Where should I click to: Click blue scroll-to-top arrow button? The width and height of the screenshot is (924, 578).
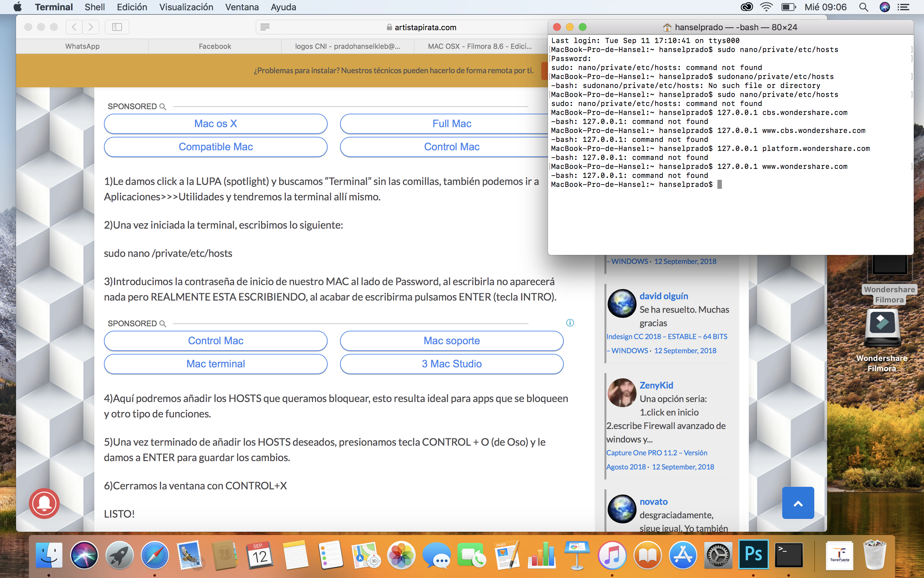coord(798,503)
